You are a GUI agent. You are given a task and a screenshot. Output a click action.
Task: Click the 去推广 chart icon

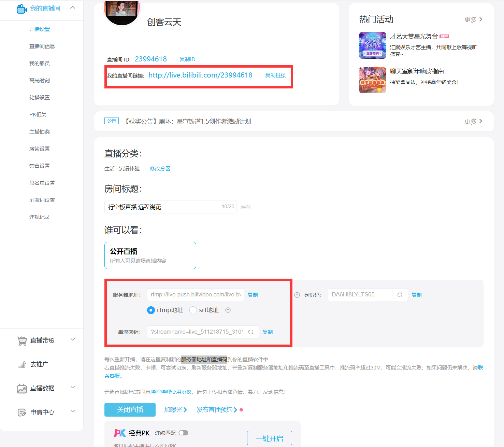(22, 365)
